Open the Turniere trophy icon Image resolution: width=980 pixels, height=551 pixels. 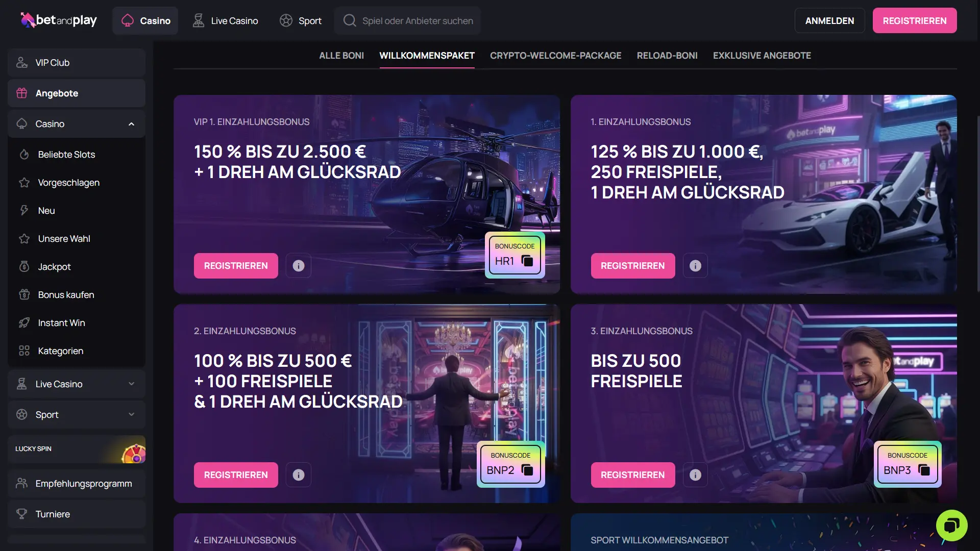pos(22,514)
